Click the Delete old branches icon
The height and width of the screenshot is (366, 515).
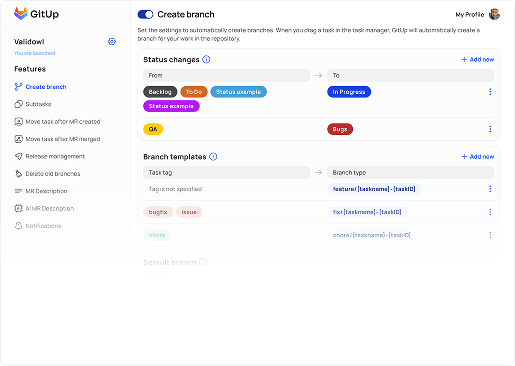(x=18, y=174)
